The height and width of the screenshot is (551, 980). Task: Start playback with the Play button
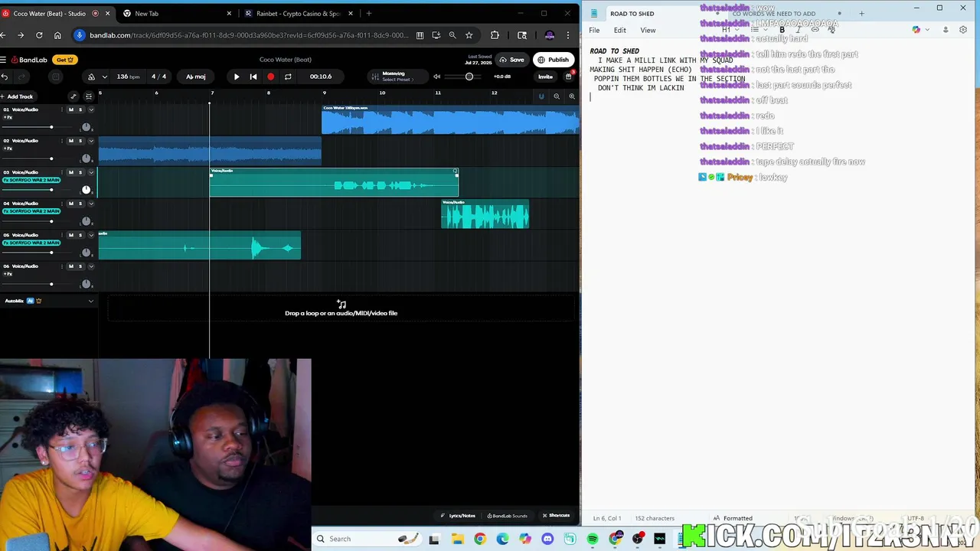[237, 77]
